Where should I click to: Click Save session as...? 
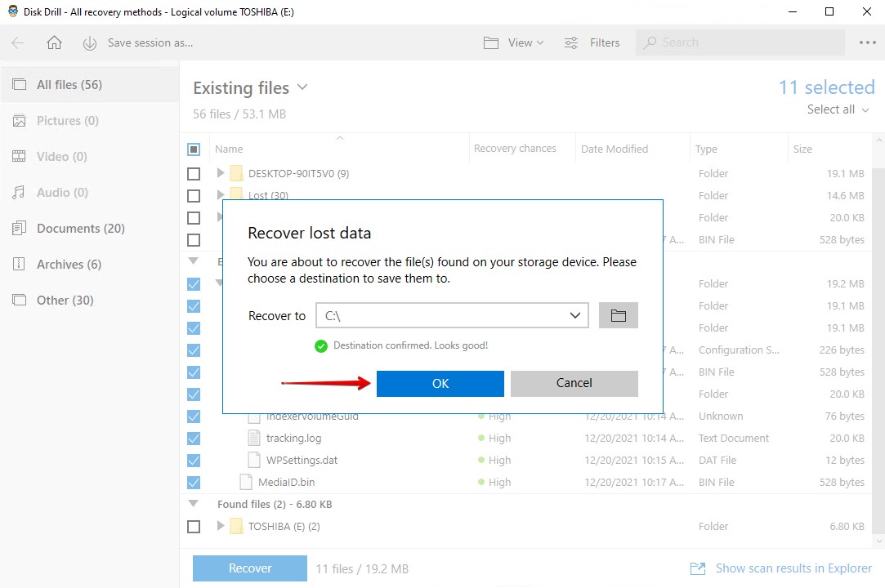point(150,43)
